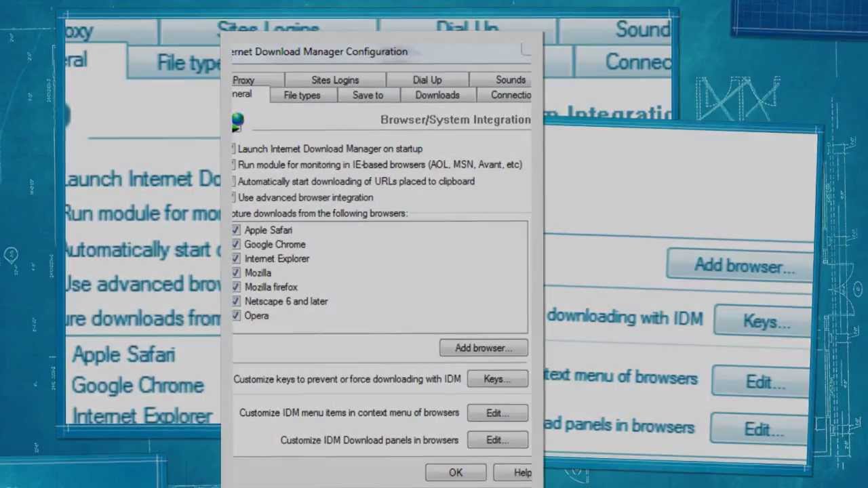868x488 pixels.
Task: Select the large File types tab in background
Action: pos(174,62)
